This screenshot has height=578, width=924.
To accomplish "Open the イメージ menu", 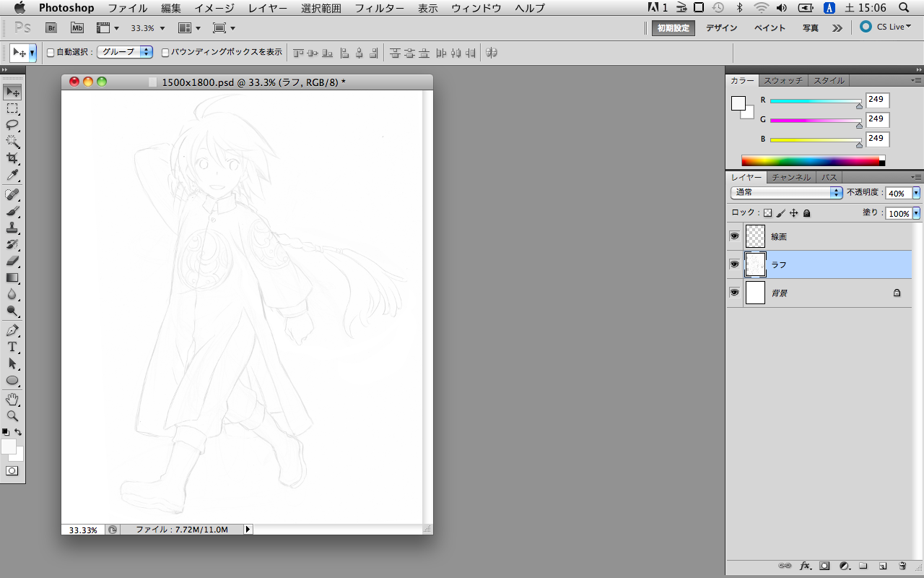I will tap(214, 8).
